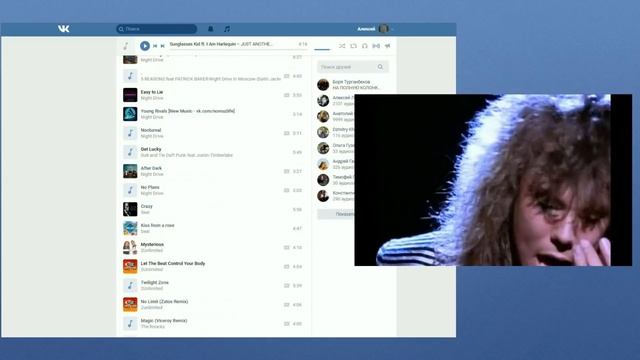
Task: Toggle shuffle mode in the player
Action: [342, 46]
